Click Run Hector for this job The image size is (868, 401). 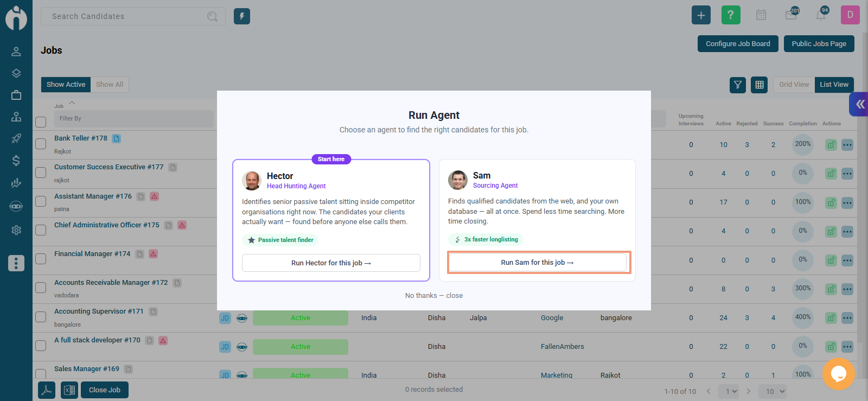[x=331, y=263]
